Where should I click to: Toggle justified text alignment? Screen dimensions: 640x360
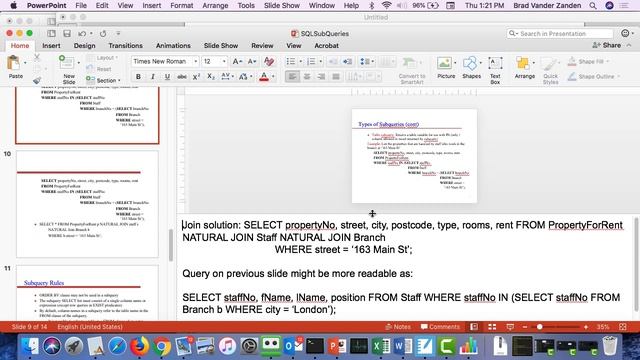click(x=336, y=77)
